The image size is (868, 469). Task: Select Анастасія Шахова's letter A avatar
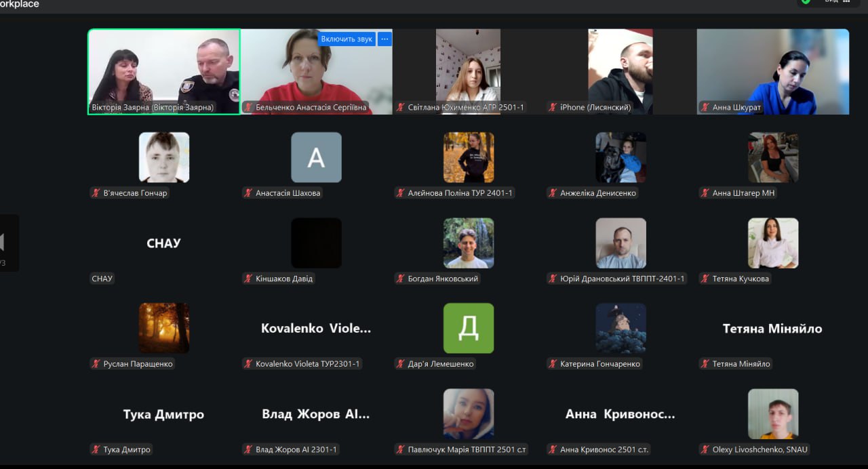point(316,157)
